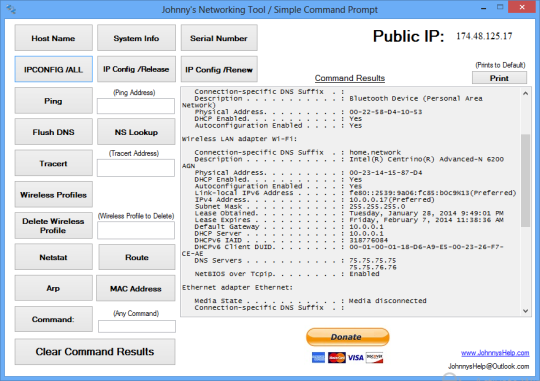Click the Physical Address 00-23-14-15-87-D4 line
The width and height of the screenshot is (540, 381).
click(x=308, y=173)
